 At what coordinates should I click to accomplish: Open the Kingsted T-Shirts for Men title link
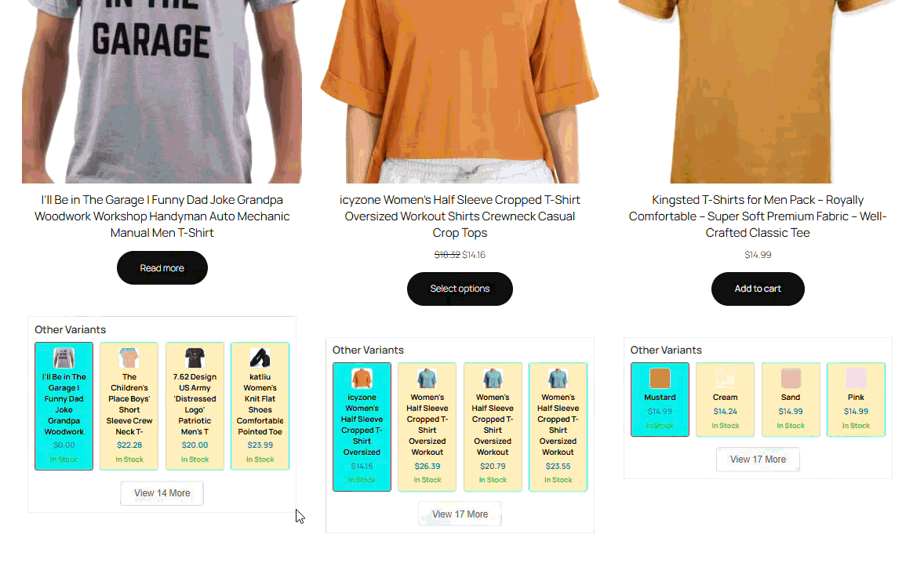pyautogui.click(x=758, y=216)
